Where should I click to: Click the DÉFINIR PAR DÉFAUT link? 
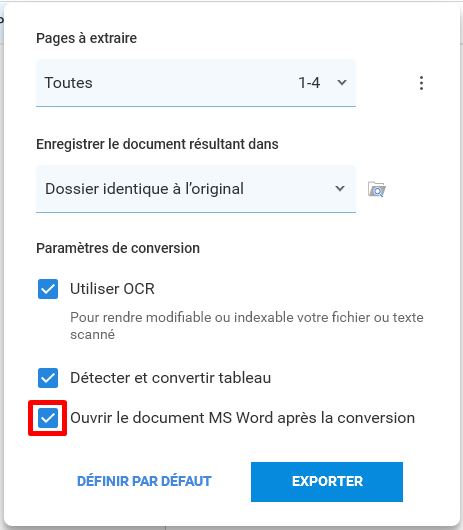tap(144, 481)
